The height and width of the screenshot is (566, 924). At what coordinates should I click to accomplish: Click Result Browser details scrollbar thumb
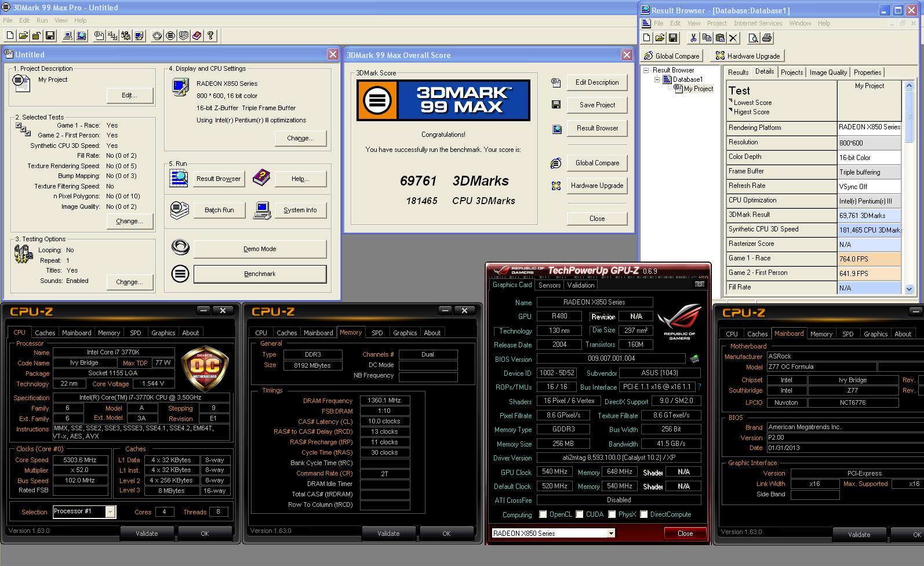[909, 117]
